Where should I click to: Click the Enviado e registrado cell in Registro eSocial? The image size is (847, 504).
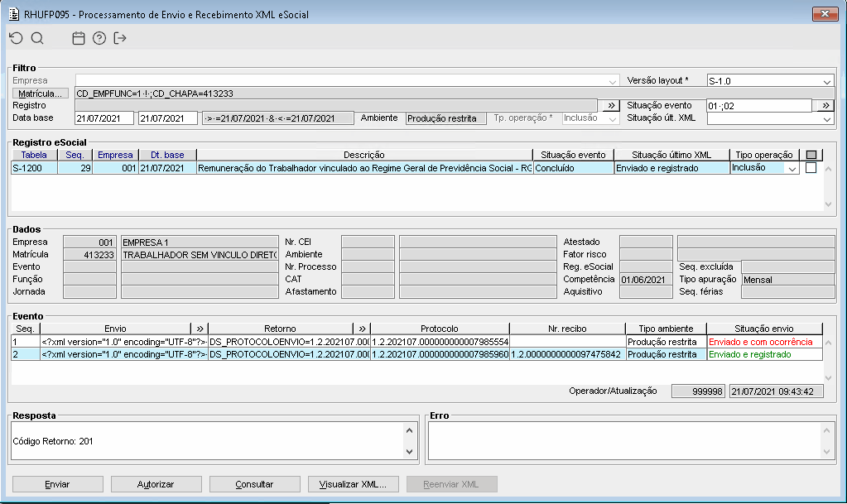click(x=671, y=168)
